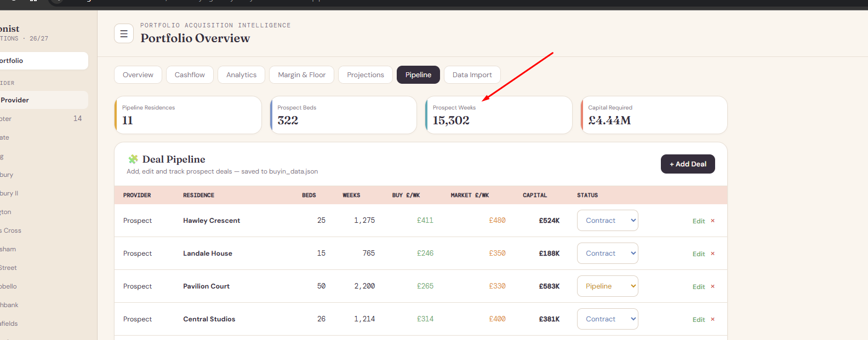The width and height of the screenshot is (868, 340).
Task: Click the puzzle icon beside Deal Pipeline
Action: point(133,159)
